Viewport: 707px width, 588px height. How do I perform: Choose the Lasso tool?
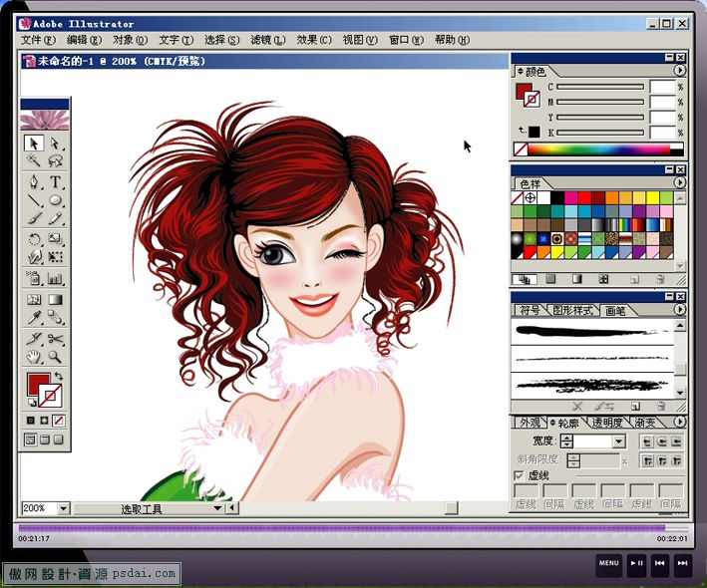56,160
